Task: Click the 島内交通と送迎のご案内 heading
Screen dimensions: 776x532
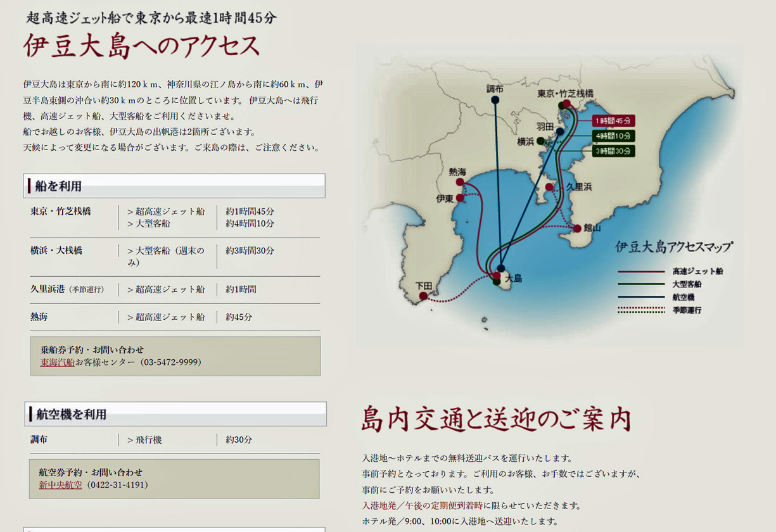Action: coord(496,419)
